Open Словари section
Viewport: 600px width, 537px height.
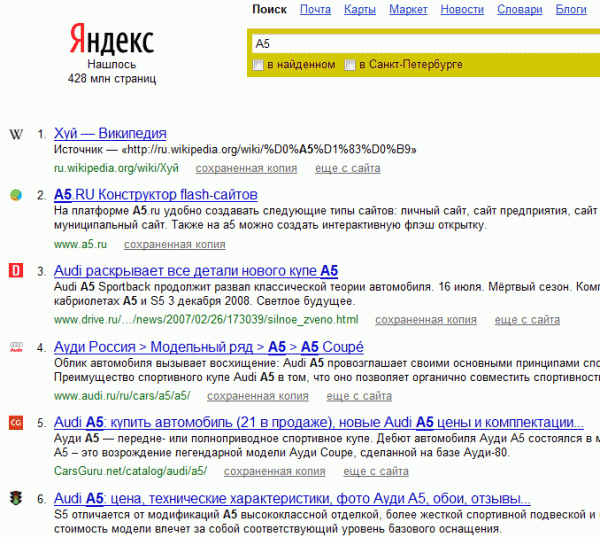pyautogui.click(x=520, y=9)
